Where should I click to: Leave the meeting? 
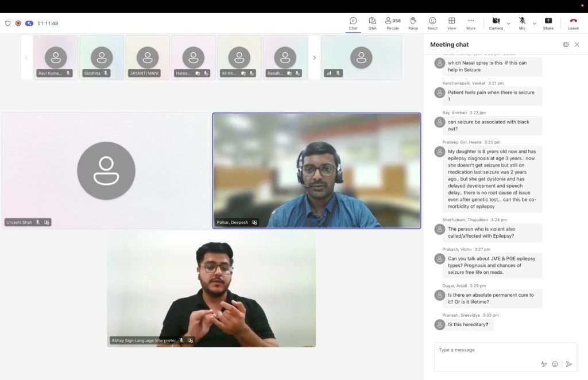tap(573, 23)
